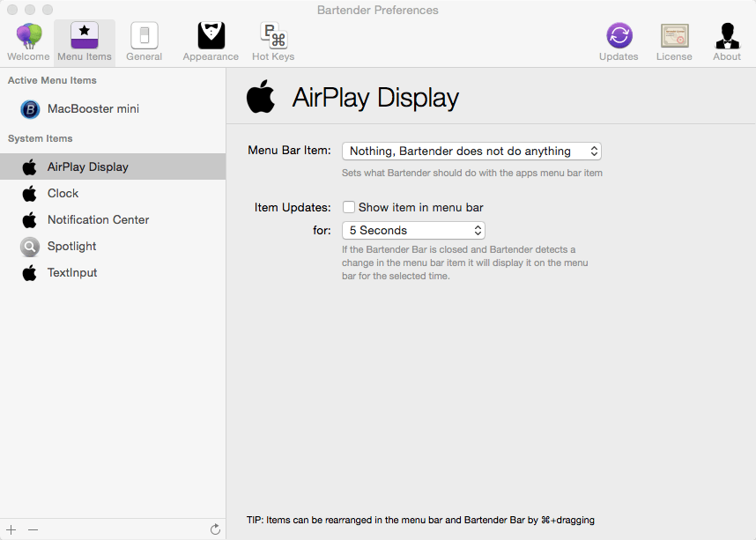Enable Show item in menu bar checkbox
Viewport: 756px width, 540px height.
[x=349, y=208]
